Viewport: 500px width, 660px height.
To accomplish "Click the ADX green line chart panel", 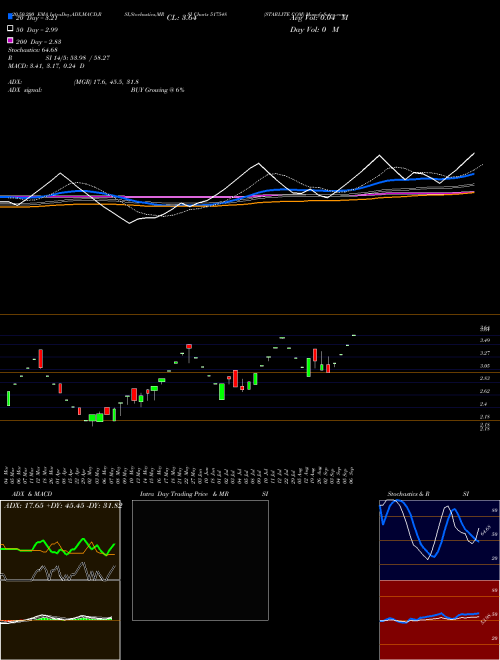I will click(60, 540).
